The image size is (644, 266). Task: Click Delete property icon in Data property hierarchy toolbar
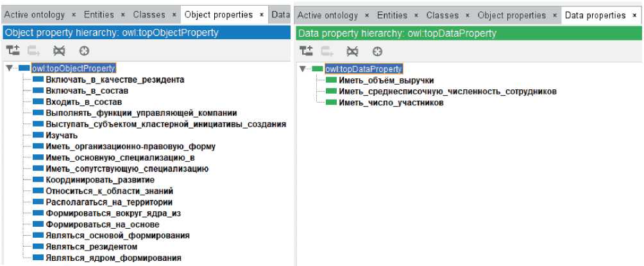tap(352, 50)
